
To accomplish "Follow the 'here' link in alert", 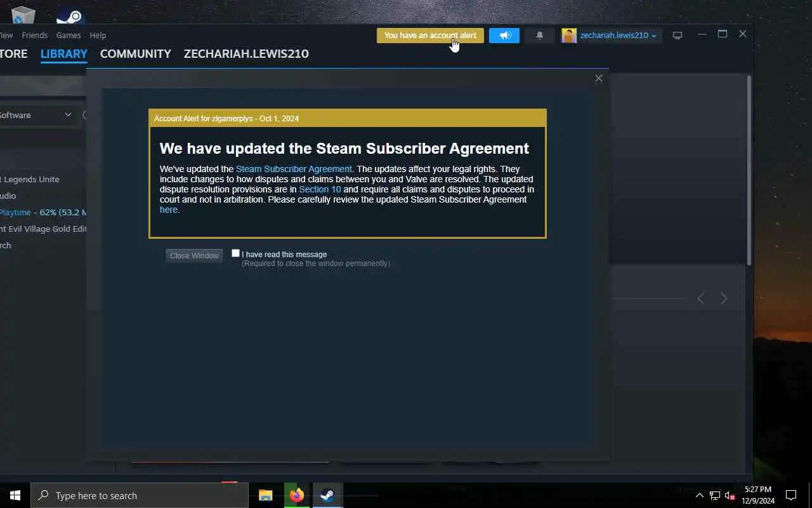I will [169, 210].
